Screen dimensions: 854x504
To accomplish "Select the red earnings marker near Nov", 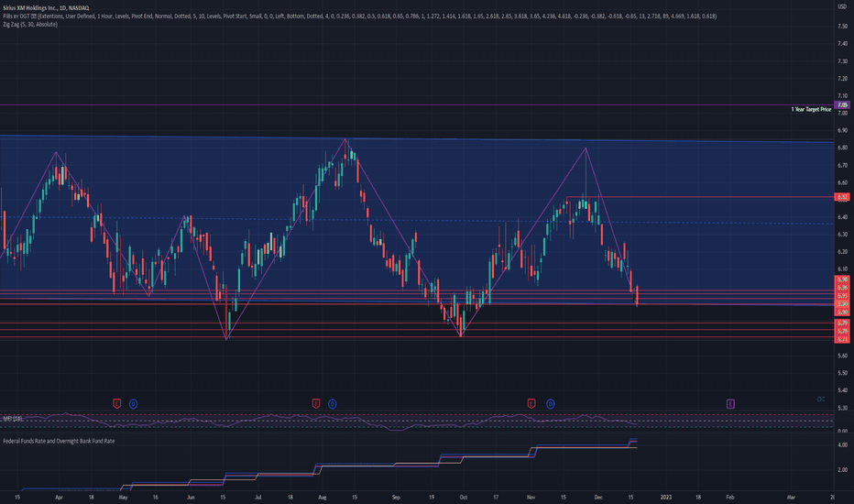I will [531, 404].
